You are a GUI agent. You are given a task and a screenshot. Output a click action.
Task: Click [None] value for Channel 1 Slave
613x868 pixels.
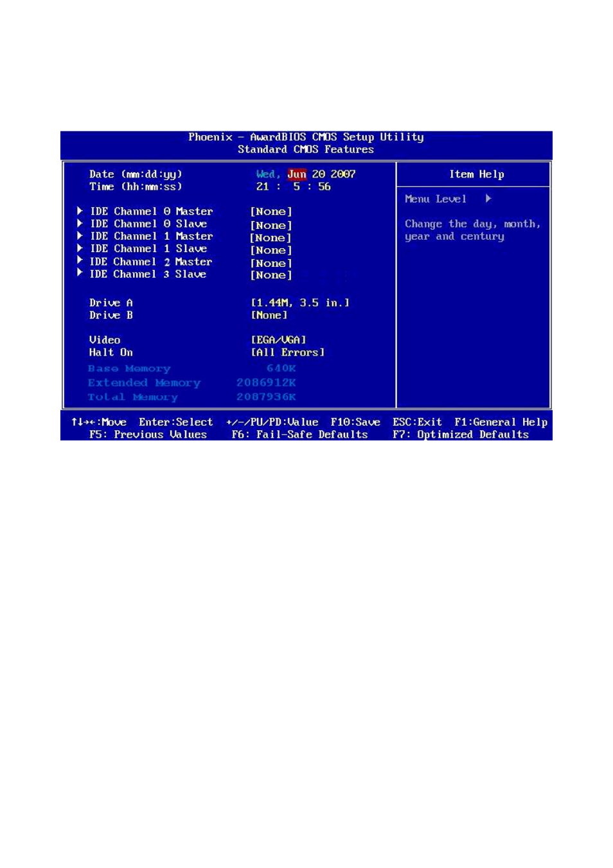271,251
